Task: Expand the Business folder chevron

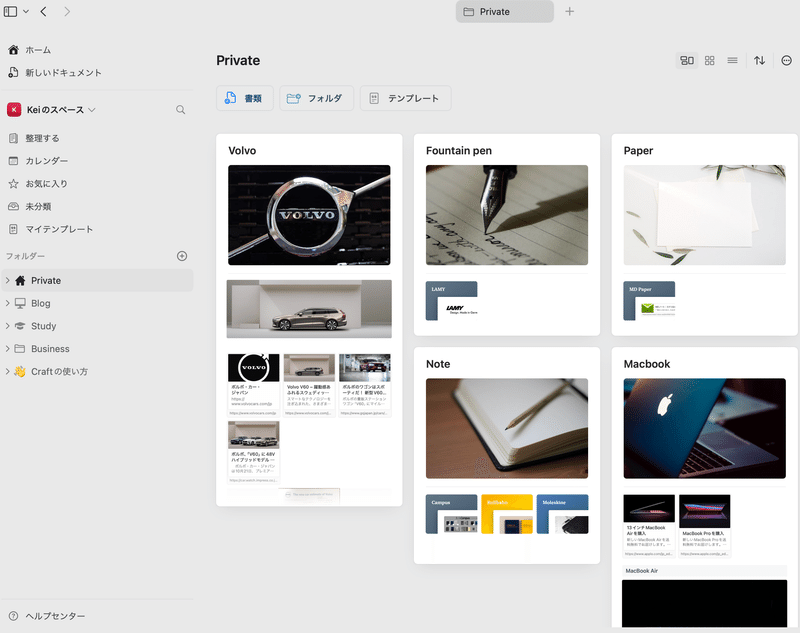Action: click(7, 348)
